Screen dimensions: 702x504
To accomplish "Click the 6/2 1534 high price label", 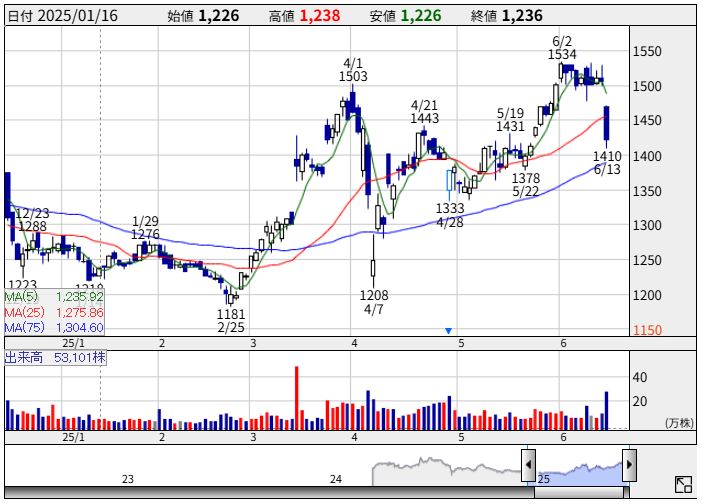I will (562, 48).
